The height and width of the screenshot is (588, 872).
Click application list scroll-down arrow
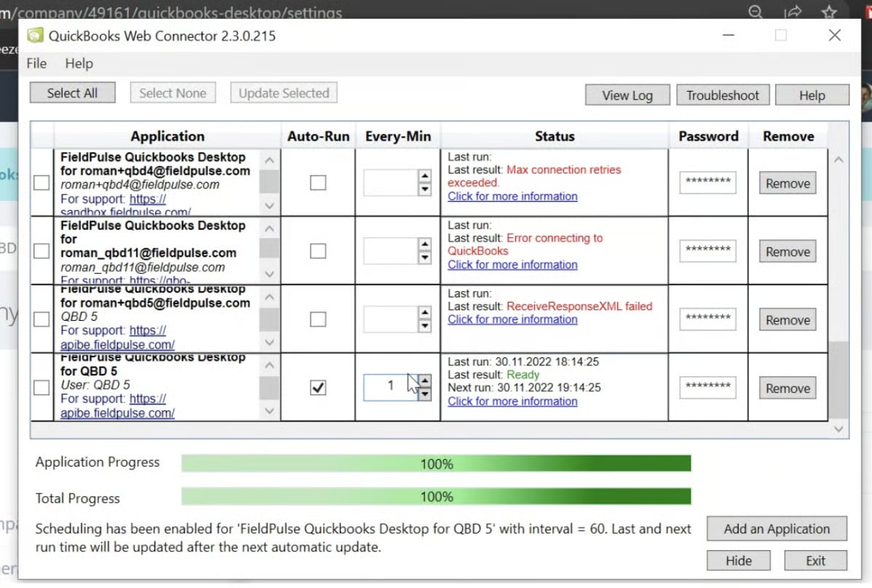[839, 429]
